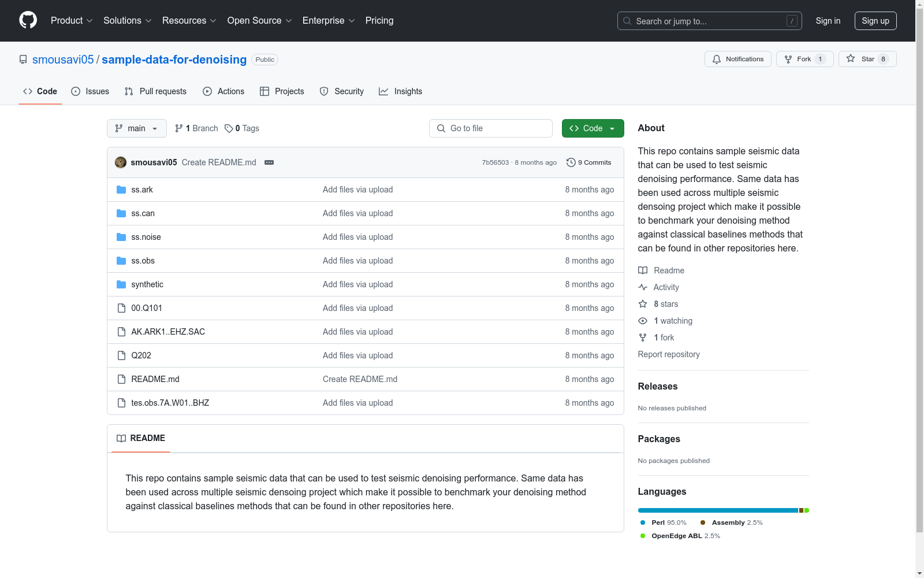The width and height of the screenshot is (924, 578).
Task: Open the ss.obs folder icon
Action: tap(121, 261)
